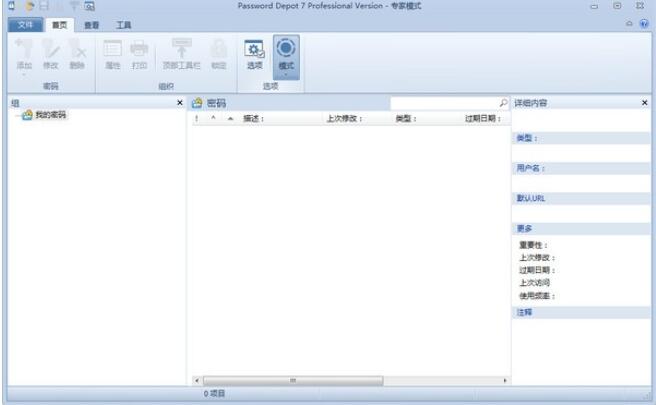The height and width of the screenshot is (405, 656).
Task: Click the 0 项目 status bar text
Action: (x=214, y=394)
